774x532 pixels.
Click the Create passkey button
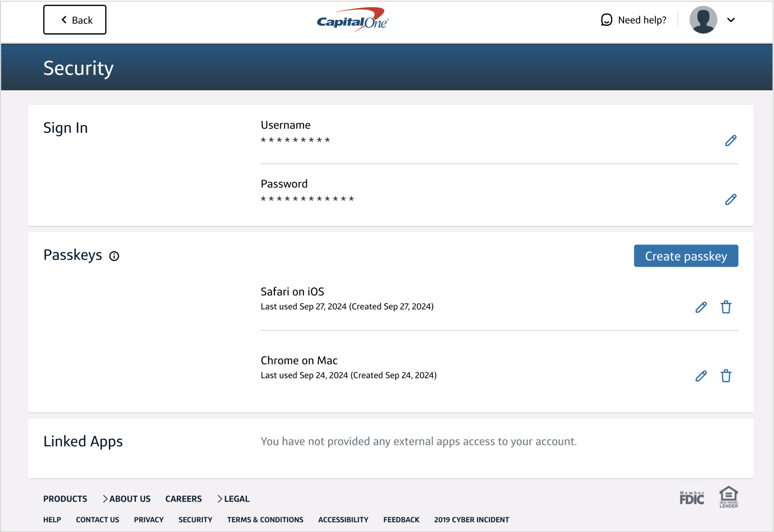[x=686, y=256]
